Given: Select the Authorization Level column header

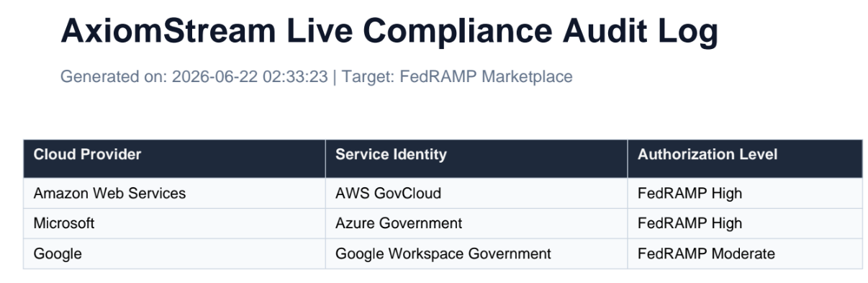Looking at the screenshot, I should pos(745,158).
